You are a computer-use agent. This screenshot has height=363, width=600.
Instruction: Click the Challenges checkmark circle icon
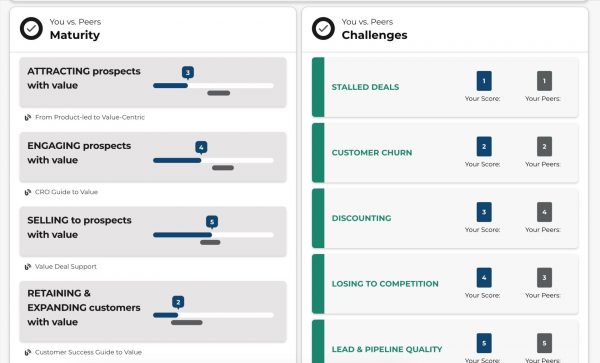pyautogui.click(x=323, y=28)
